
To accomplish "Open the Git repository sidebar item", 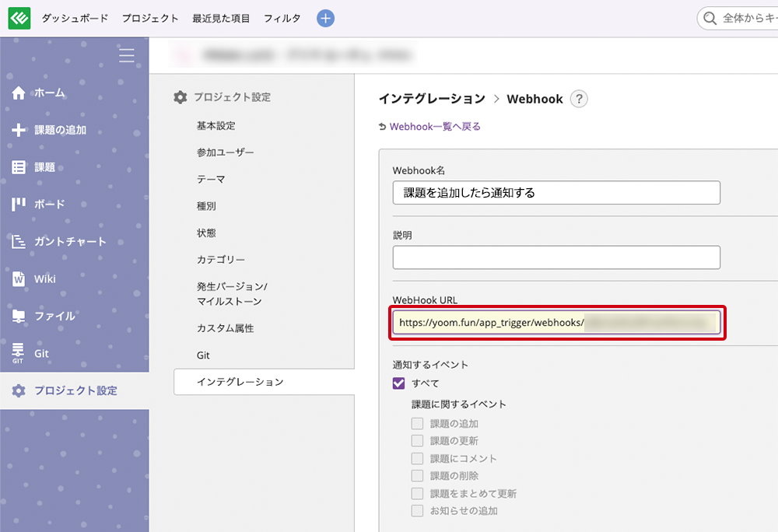I will click(40, 353).
